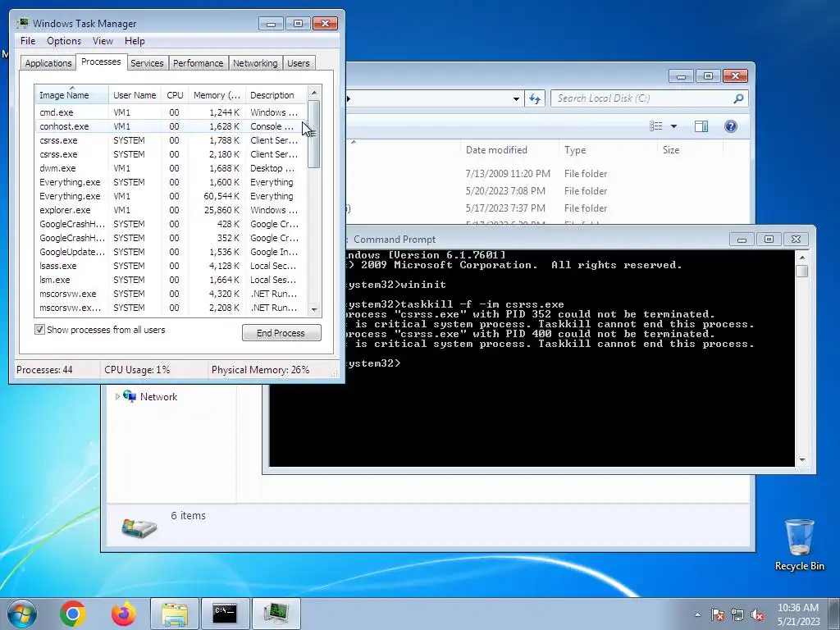Click the refresh button next to address bar
This screenshot has height=630, width=840.
pos(535,98)
